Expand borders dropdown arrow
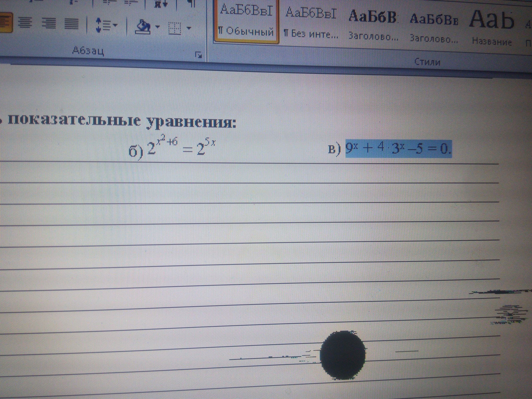 pos(189,28)
